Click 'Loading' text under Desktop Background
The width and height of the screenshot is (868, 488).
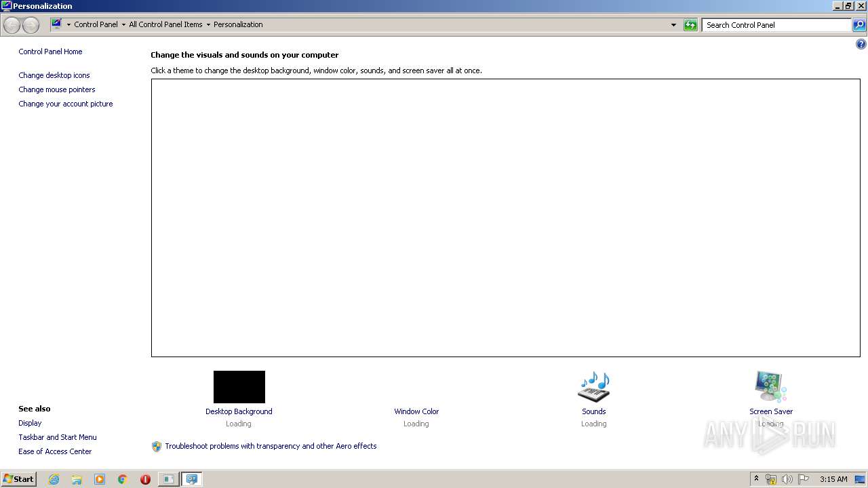[239, 424]
